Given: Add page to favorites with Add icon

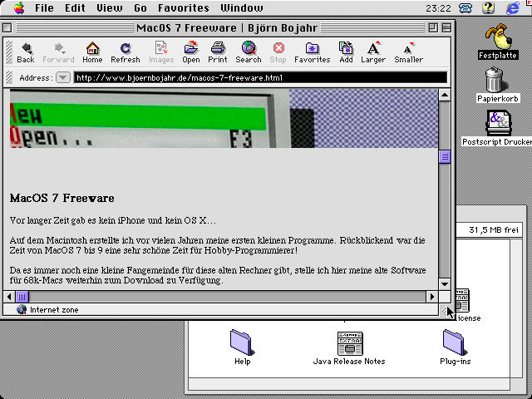Looking at the screenshot, I should pos(346,52).
